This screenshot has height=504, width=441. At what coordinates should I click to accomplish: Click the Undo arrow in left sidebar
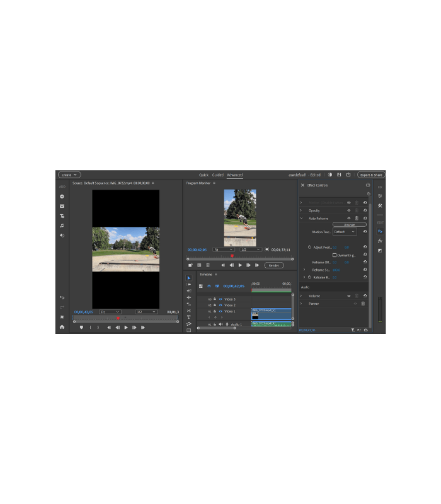click(62, 297)
